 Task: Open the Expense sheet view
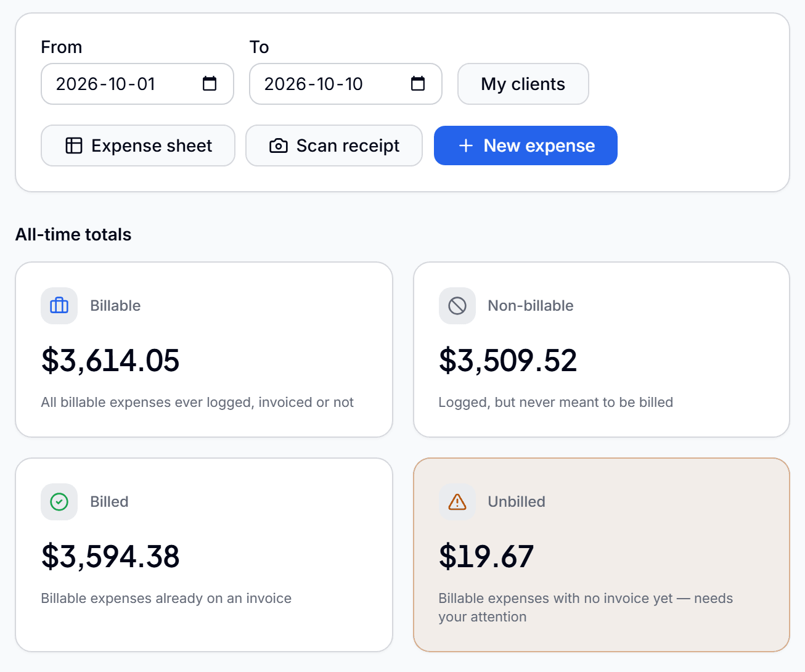pos(138,145)
